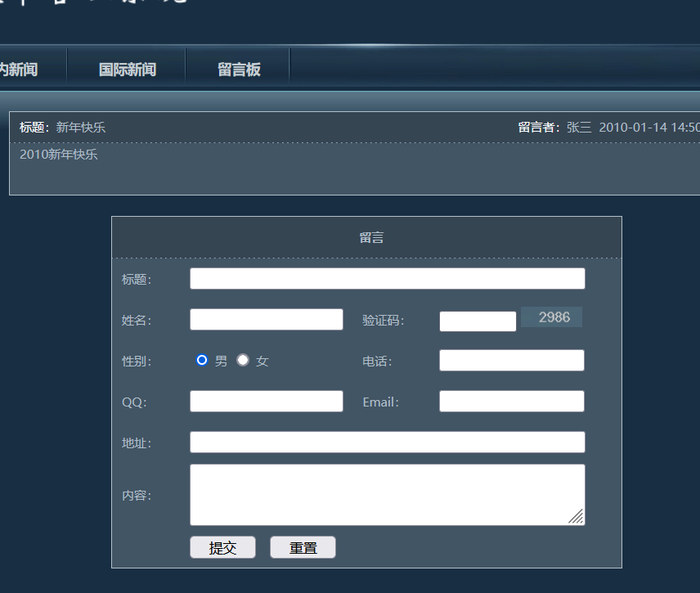Click the 验证码 input box
Viewport: 700px width, 593px height.
(478, 321)
